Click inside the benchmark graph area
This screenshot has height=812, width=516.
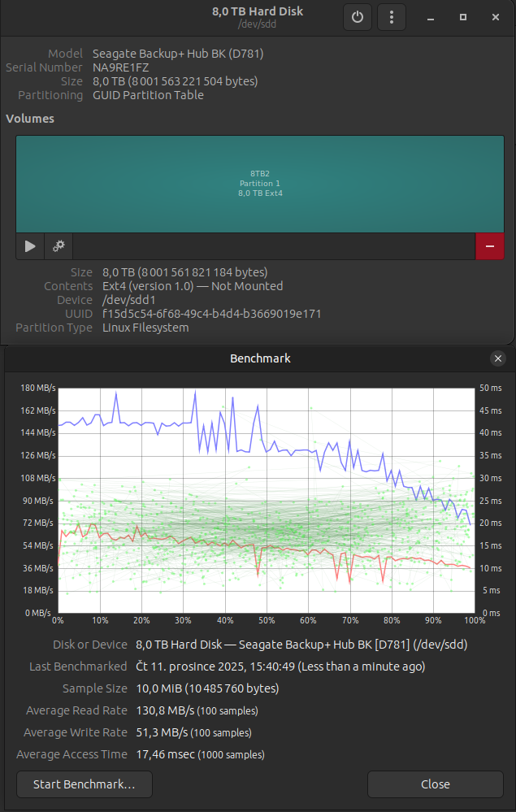coord(266,500)
